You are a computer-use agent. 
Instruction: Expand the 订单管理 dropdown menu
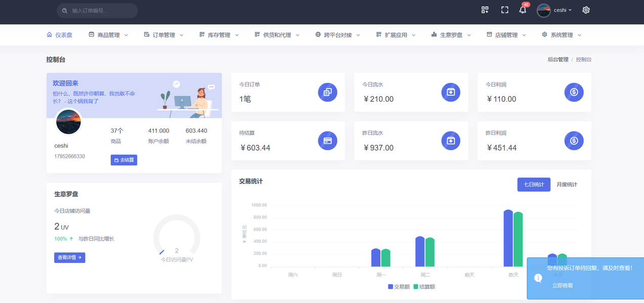163,35
